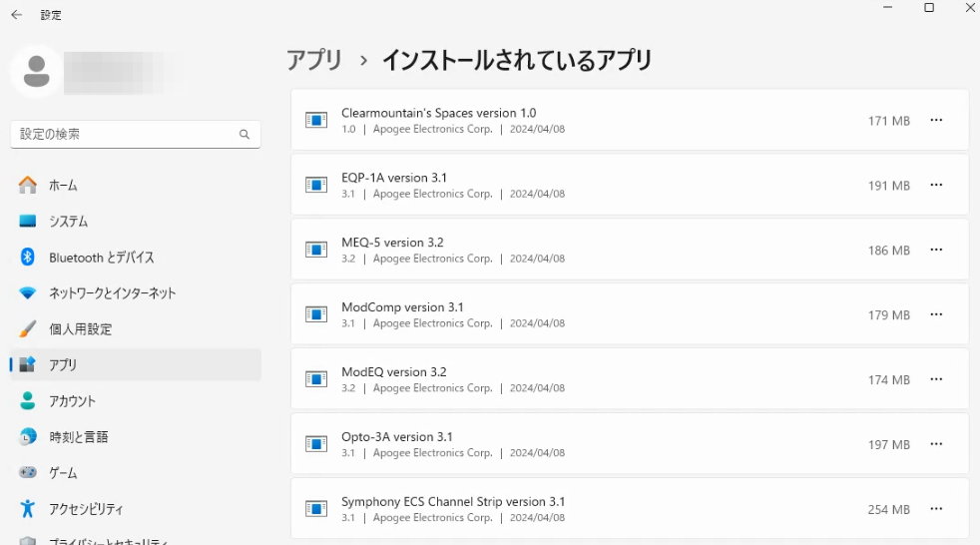Screen dimensions: 980x545
Task: Select the Clearmountain's Spaces version 1.0 title
Action: (x=439, y=113)
